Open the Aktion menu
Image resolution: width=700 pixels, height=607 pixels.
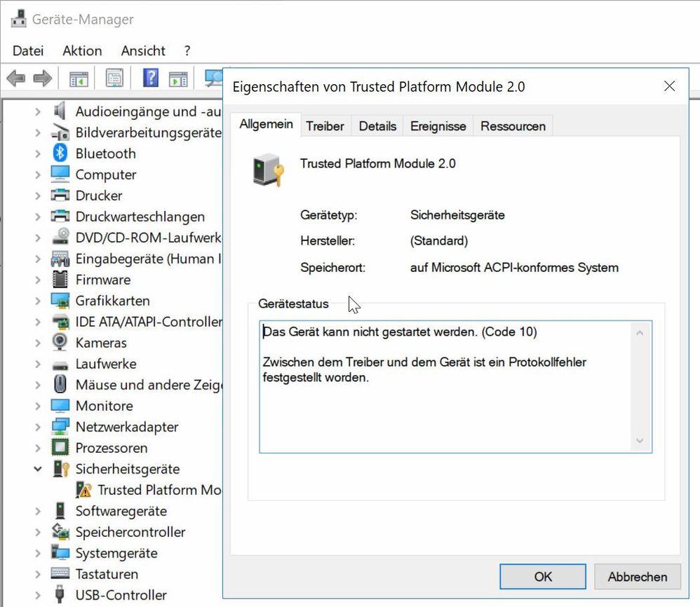point(82,50)
